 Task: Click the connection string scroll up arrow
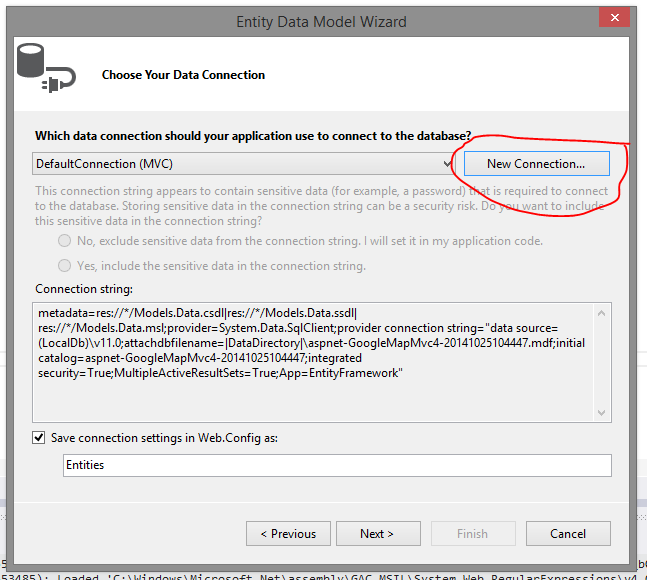(x=602, y=314)
